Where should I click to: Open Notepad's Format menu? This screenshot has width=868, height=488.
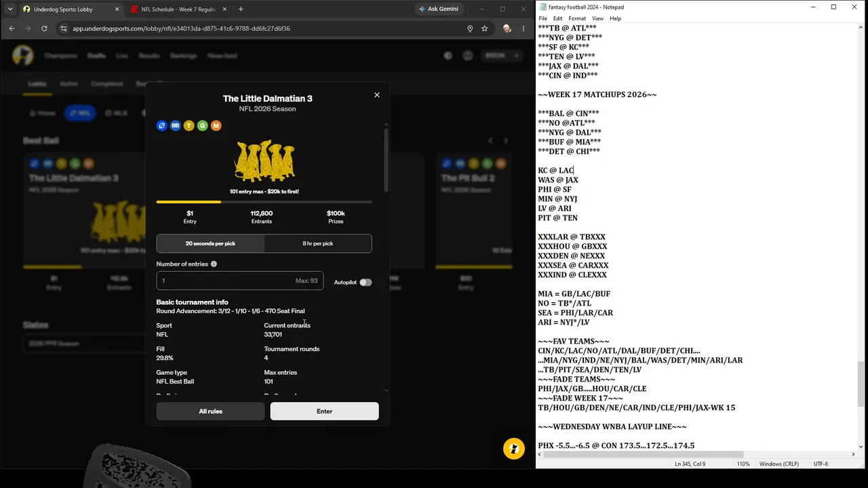tap(577, 18)
